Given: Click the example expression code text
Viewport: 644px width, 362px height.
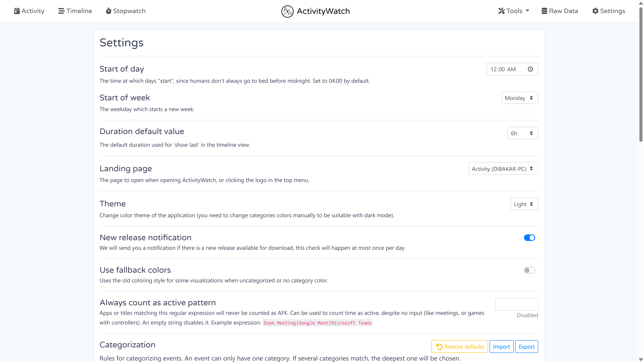Looking at the screenshot, I should [317, 323].
